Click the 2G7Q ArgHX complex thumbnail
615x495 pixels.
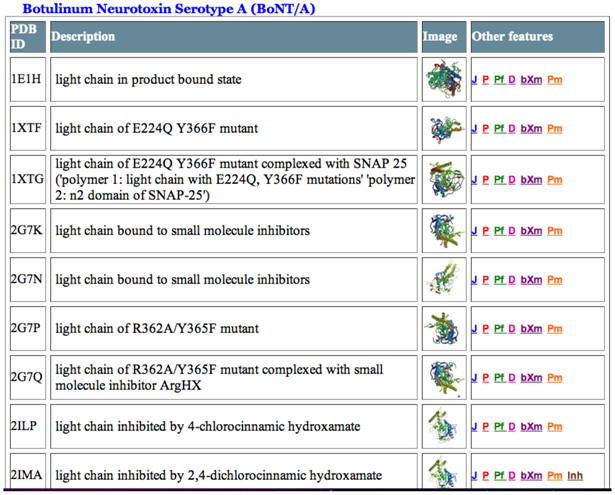[441, 377]
